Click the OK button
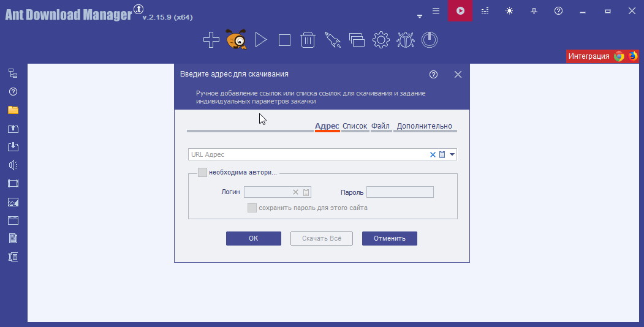Viewport: 644px width, 327px height. pyautogui.click(x=254, y=238)
